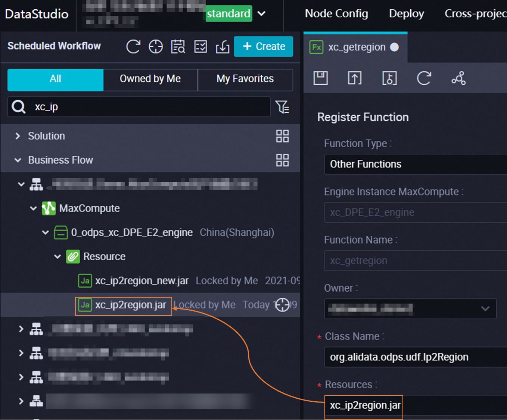Click the checklist icon in workflow header
The width and height of the screenshot is (507, 420).
tap(200, 47)
